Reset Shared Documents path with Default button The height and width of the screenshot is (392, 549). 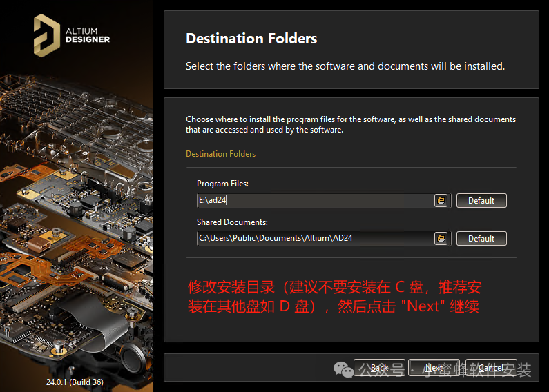point(481,238)
